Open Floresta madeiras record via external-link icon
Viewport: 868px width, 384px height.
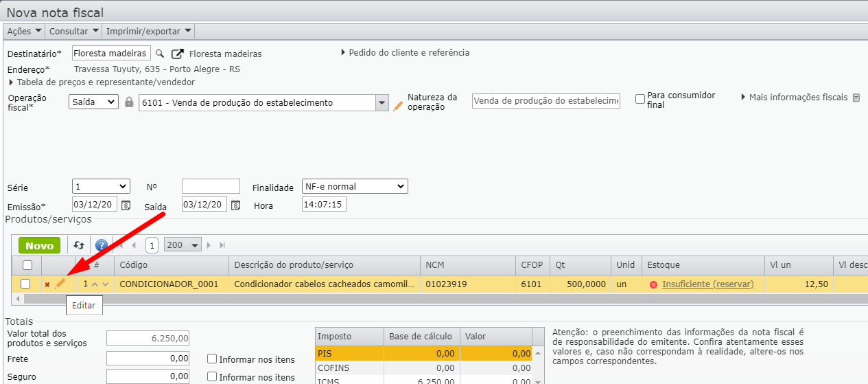[x=178, y=54]
